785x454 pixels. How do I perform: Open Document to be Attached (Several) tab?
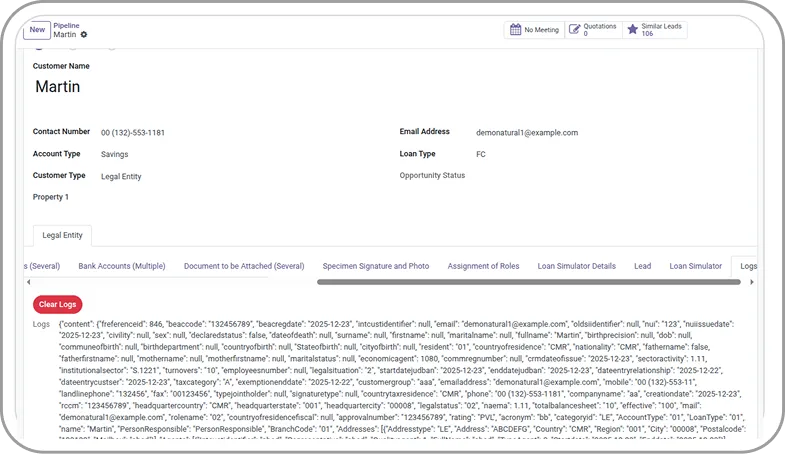(244, 266)
